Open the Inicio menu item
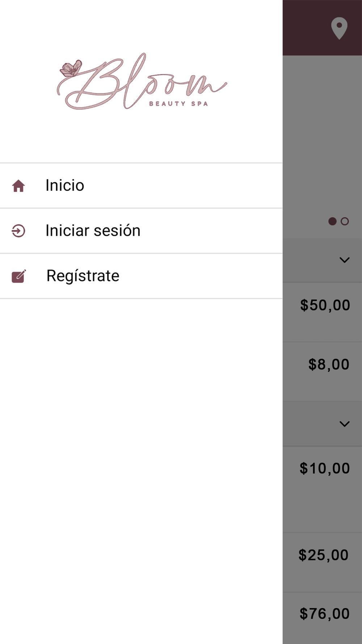The image size is (362, 644). click(x=65, y=186)
